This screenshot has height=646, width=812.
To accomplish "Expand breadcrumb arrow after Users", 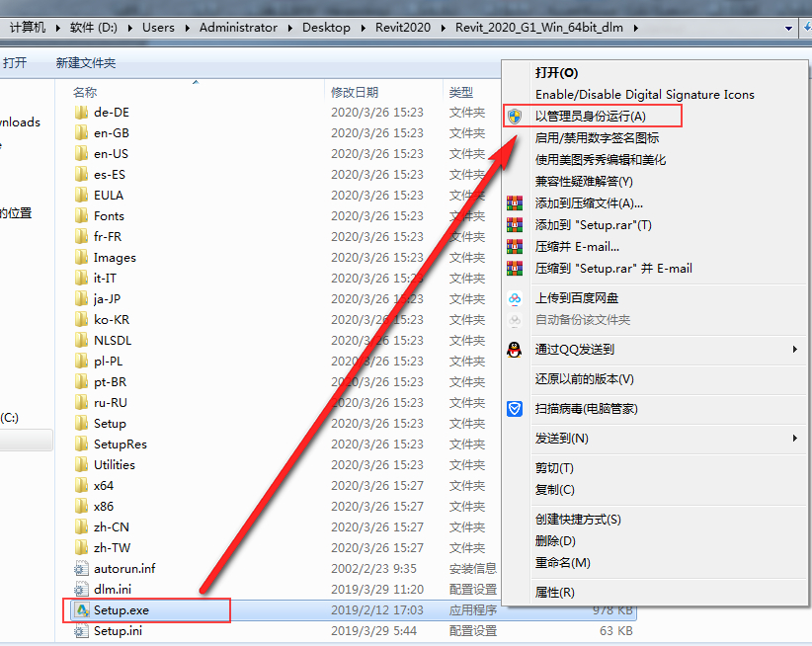I will tap(187, 28).
